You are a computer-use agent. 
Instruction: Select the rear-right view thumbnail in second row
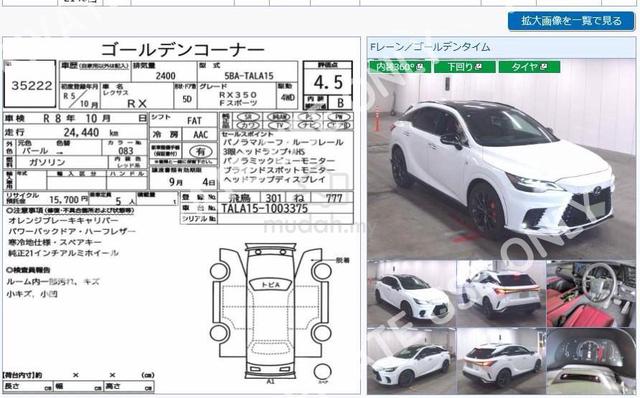click(501, 361)
